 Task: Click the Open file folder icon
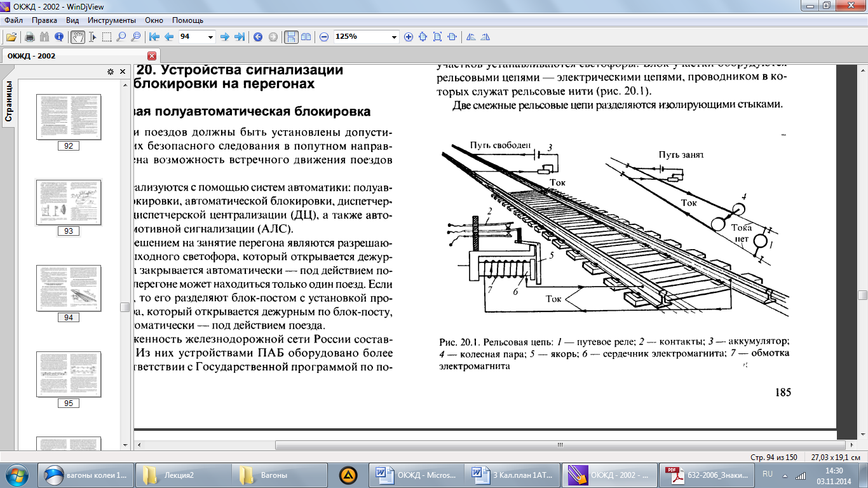[11, 37]
